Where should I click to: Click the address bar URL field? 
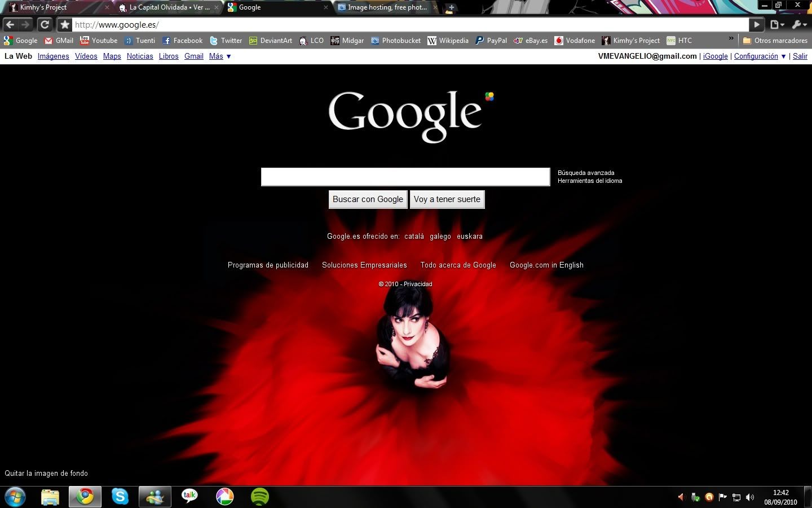(411, 25)
